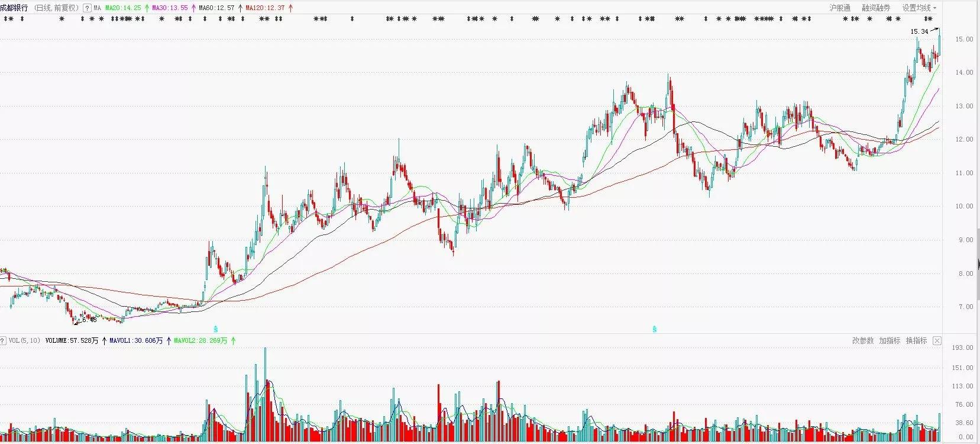Select the MA30:13.55 moving average label
This screenshot has width=980, height=444.
click(x=170, y=8)
